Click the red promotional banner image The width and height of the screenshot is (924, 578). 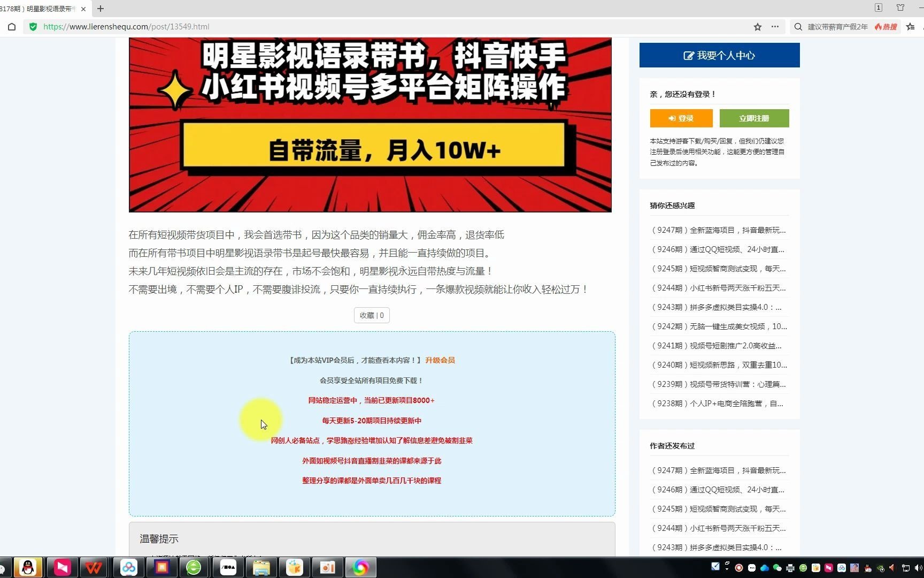(370, 125)
